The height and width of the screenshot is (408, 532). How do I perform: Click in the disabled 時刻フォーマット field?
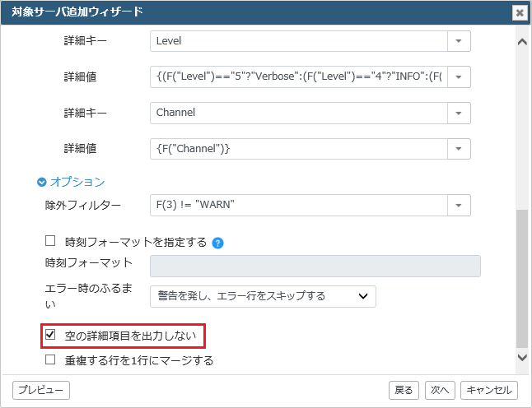pyautogui.click(x=315, y=266)
